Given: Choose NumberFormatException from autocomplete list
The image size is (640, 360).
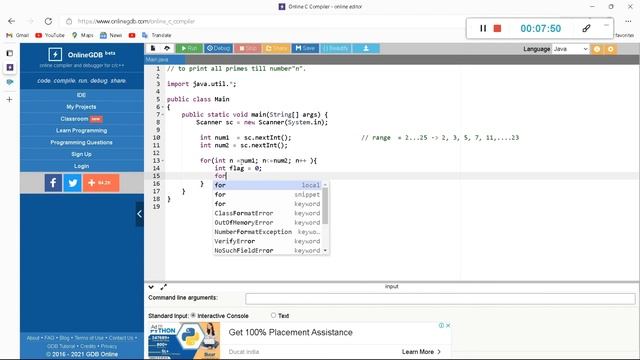Looking at the screenshot, I should click(x=267, y=232).
